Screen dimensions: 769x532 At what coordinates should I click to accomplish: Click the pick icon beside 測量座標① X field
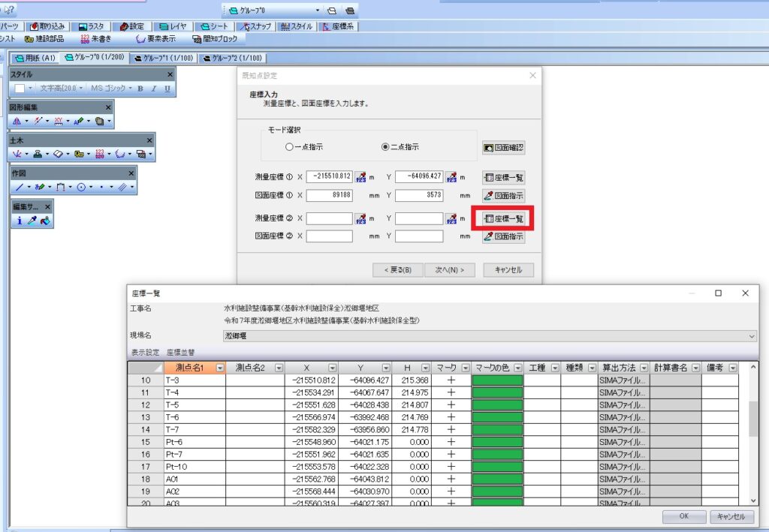360,177
